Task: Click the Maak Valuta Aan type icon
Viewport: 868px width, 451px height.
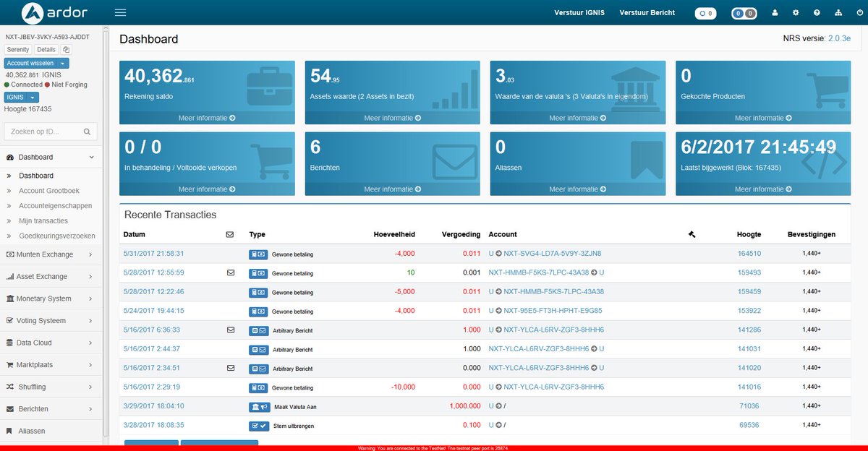Action: (x=259, y=407)
